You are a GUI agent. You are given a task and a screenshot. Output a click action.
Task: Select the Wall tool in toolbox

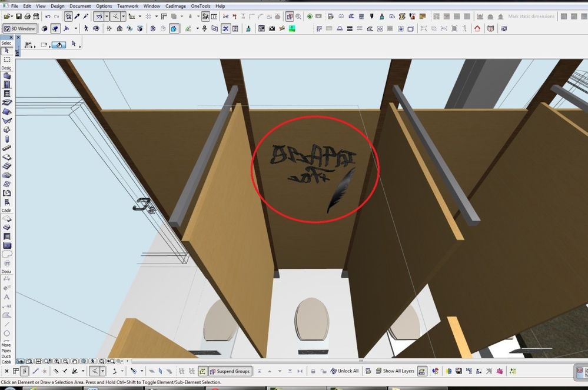6,76
